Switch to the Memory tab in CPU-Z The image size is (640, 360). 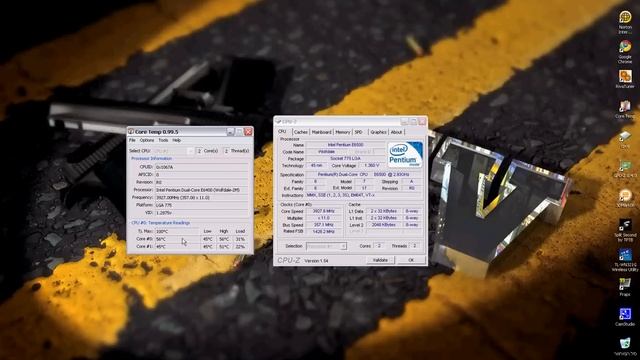[x=343, y=132]
